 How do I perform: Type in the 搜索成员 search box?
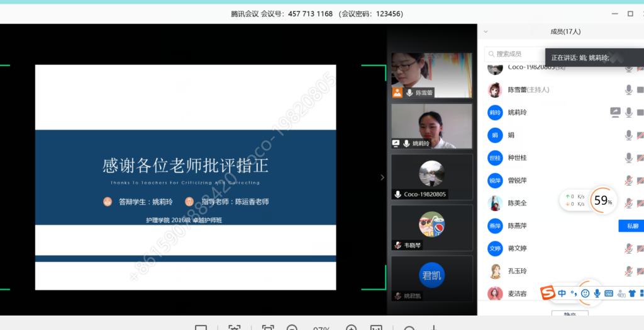(516, 54)
